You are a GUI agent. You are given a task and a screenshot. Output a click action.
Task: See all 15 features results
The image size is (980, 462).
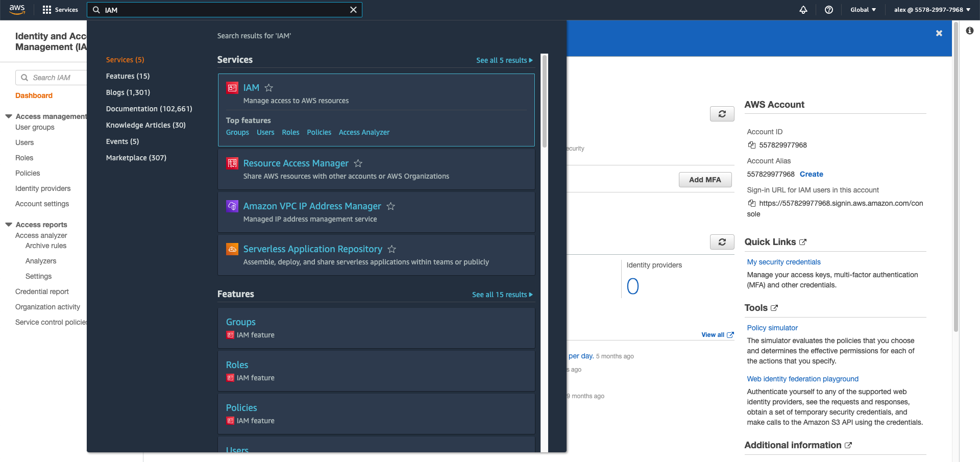[502, 295]
